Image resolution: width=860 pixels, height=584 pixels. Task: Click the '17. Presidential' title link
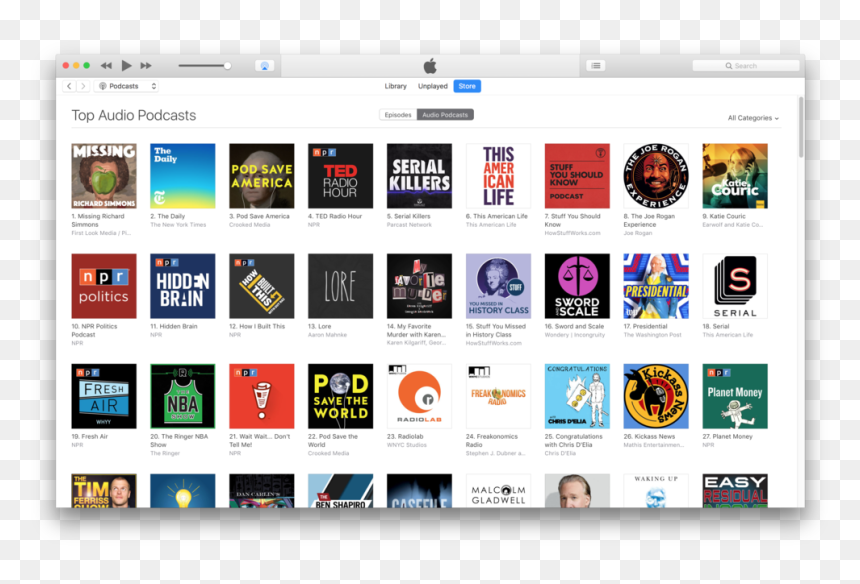pyautogui.click(x=646, y=326)
